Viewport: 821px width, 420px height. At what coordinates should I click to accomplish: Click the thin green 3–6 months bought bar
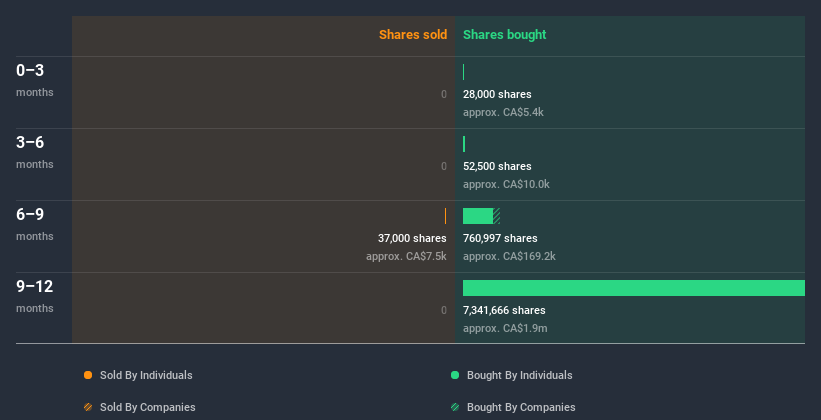click(464, 144)
